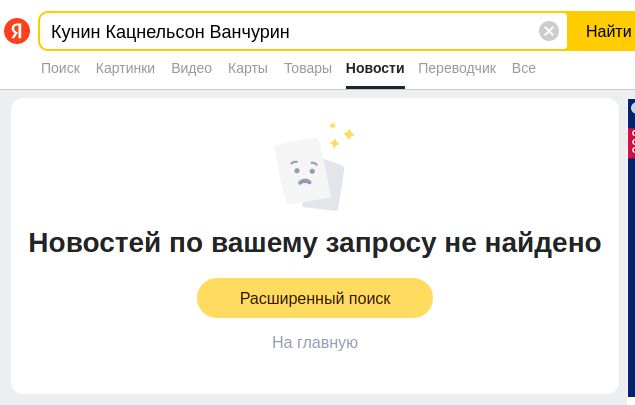The width and height of the screenshot is (635, 405).
Task: Select the active Новости tab
Action: 375,69
